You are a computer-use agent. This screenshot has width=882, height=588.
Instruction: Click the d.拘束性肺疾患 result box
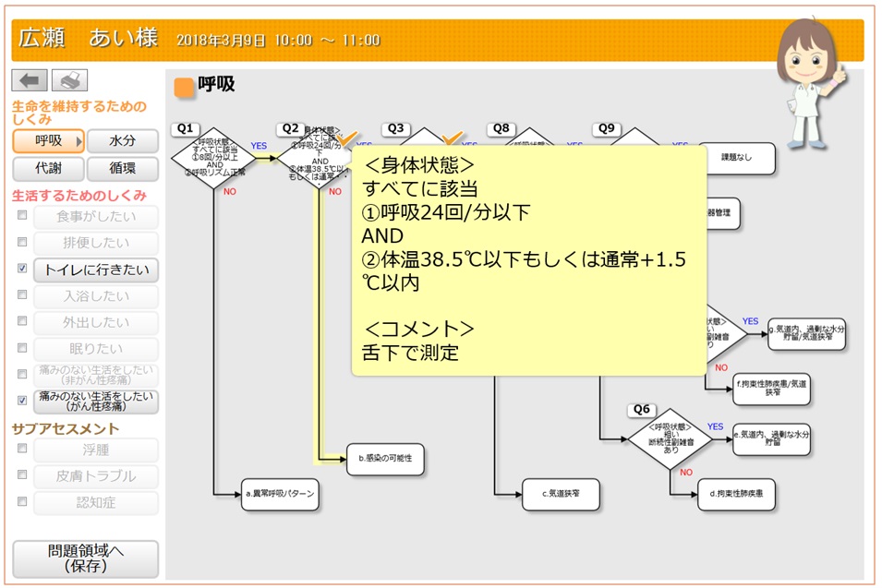(x=736, y=494)
